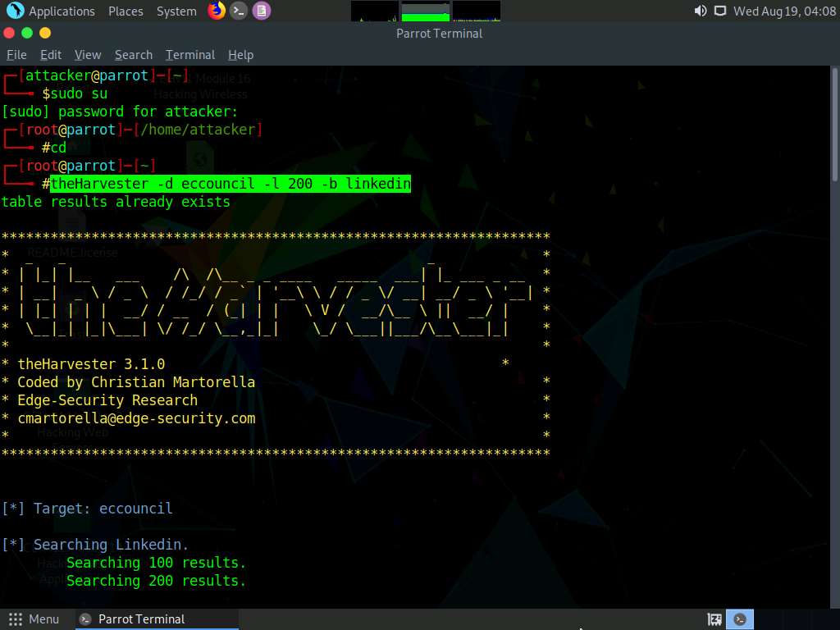The width and height of the screenshot is (840, 630).
Task: Click the 'table results already exists' line
Action: 116,202
